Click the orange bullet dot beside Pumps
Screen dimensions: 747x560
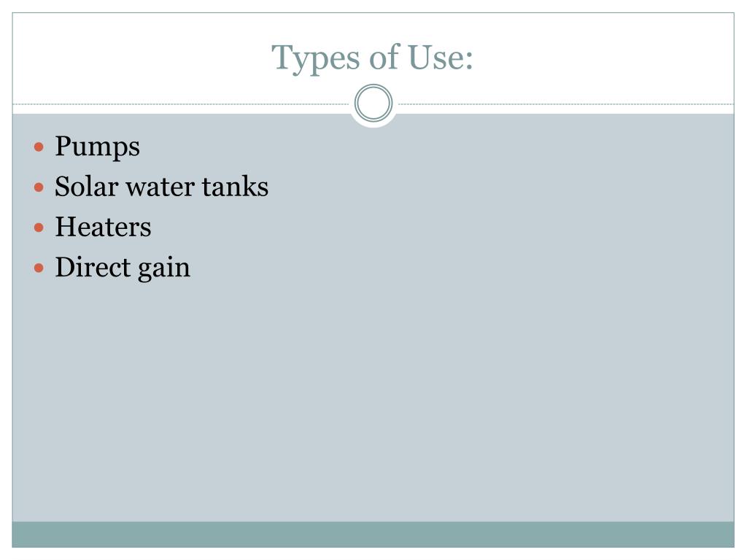click(39, 147)
